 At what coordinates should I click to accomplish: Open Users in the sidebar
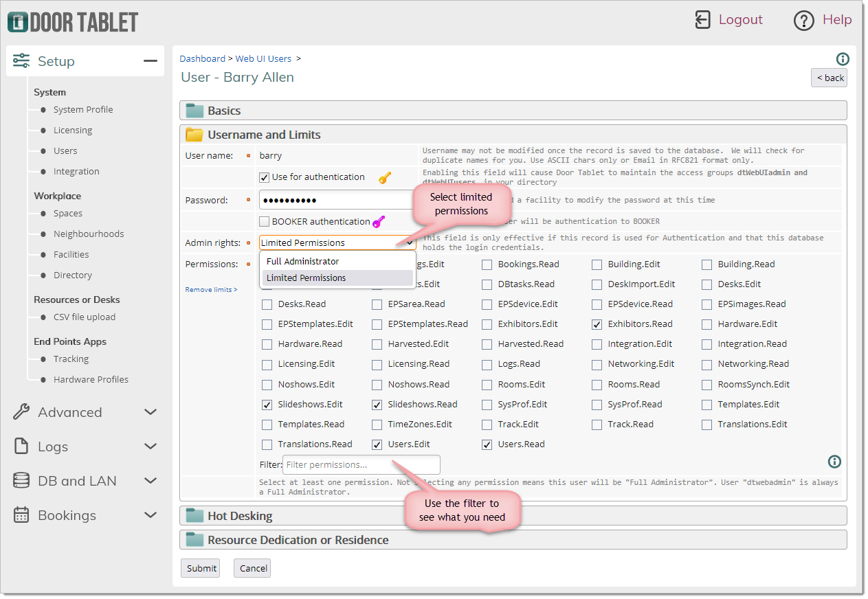tap(65, 151)
